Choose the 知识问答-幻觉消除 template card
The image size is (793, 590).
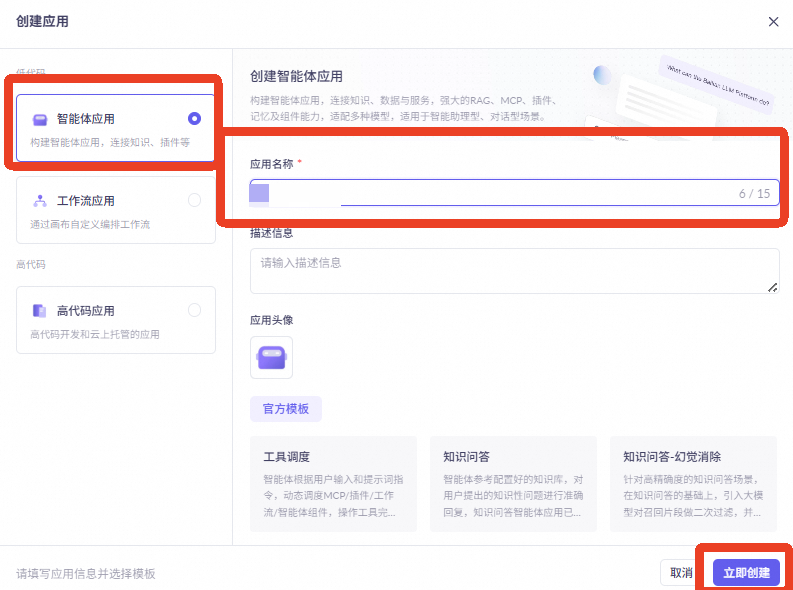tap(693, 484)
